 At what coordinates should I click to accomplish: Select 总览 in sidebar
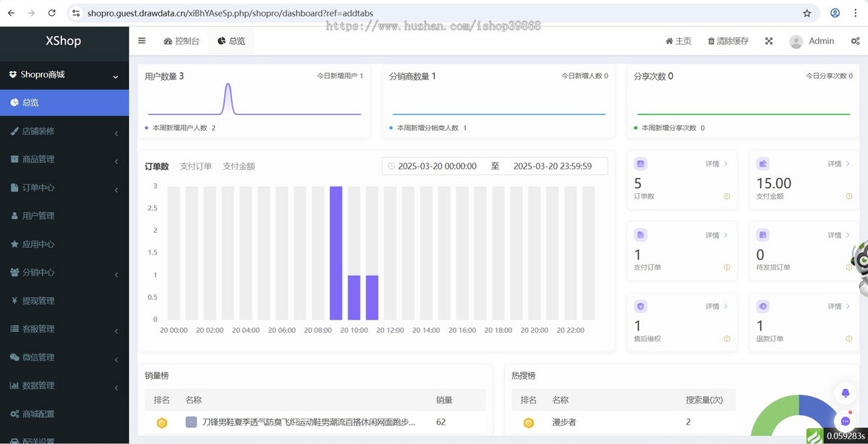[64, 103]
